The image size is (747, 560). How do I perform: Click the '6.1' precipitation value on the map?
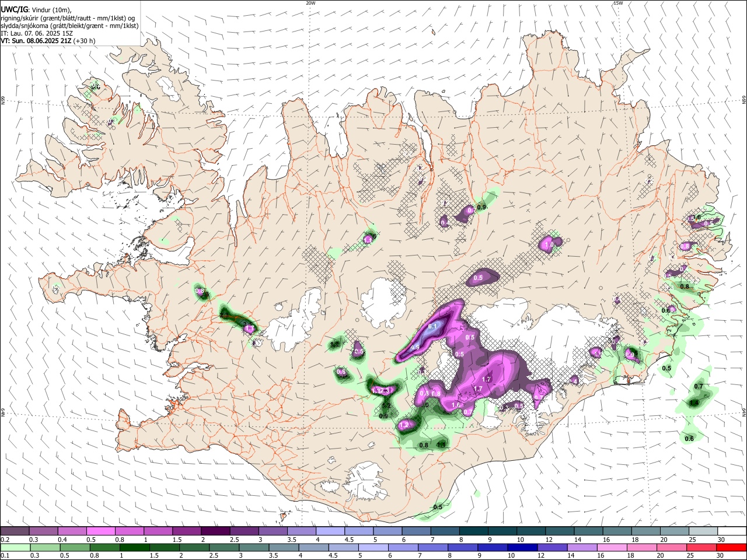pyautogui.click(x=432, y=326)
